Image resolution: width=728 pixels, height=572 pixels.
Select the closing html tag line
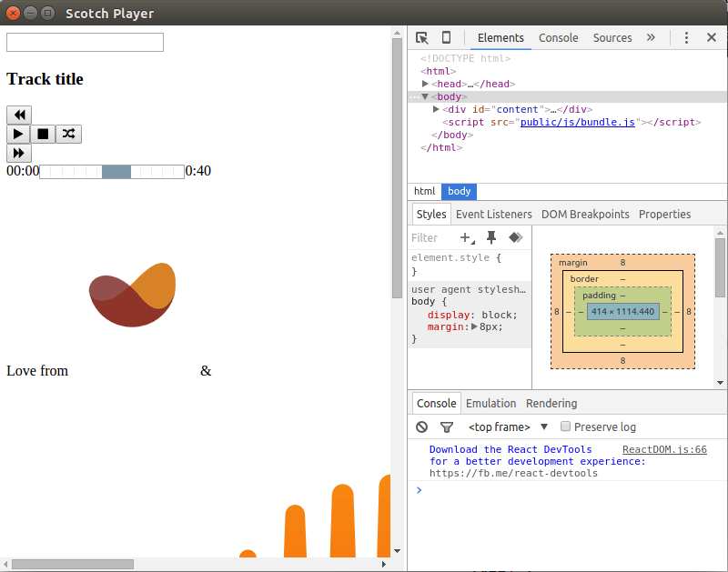coord(441,147)
